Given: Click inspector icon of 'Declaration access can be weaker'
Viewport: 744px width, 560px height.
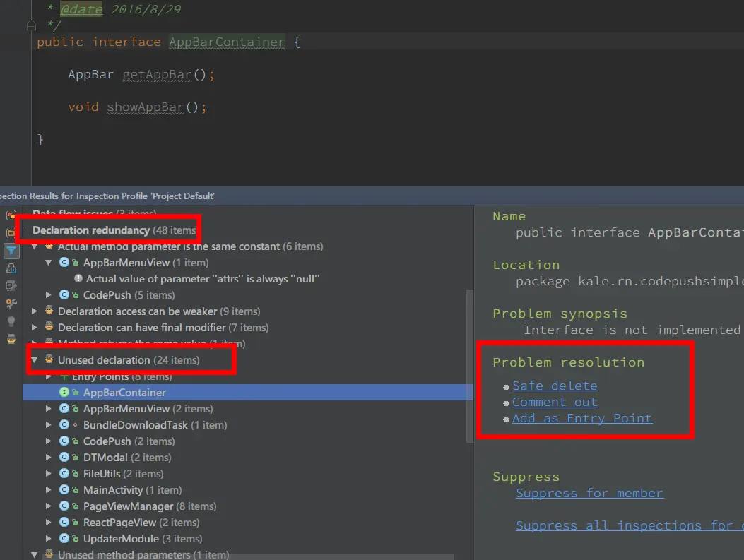Looking at the screenshot, I should tap(49, 311).
